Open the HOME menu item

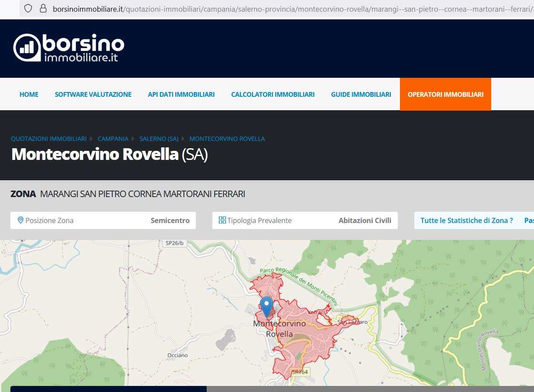click(x=29, y=94)
